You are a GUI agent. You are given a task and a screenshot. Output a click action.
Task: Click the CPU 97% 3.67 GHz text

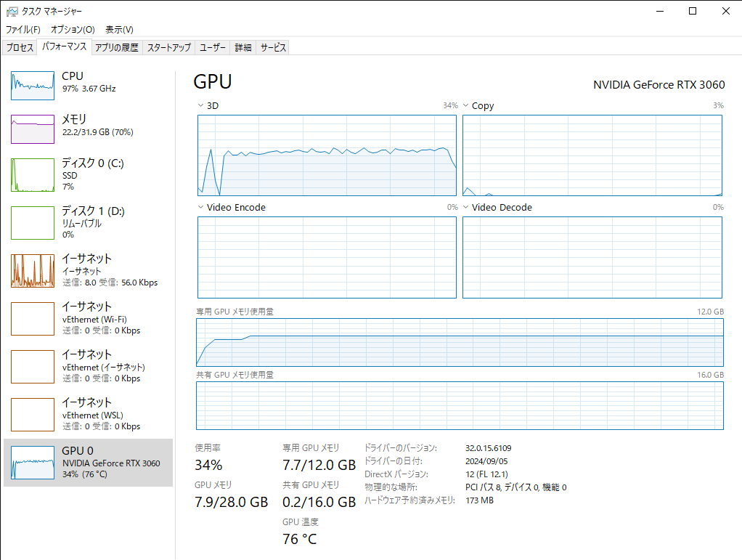(x=89, y=89)
